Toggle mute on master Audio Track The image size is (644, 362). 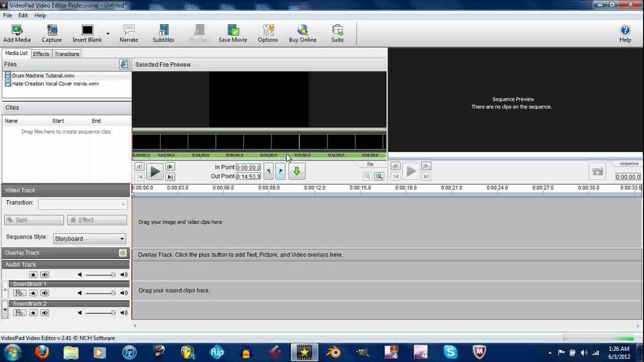click(x=45, y=275)
